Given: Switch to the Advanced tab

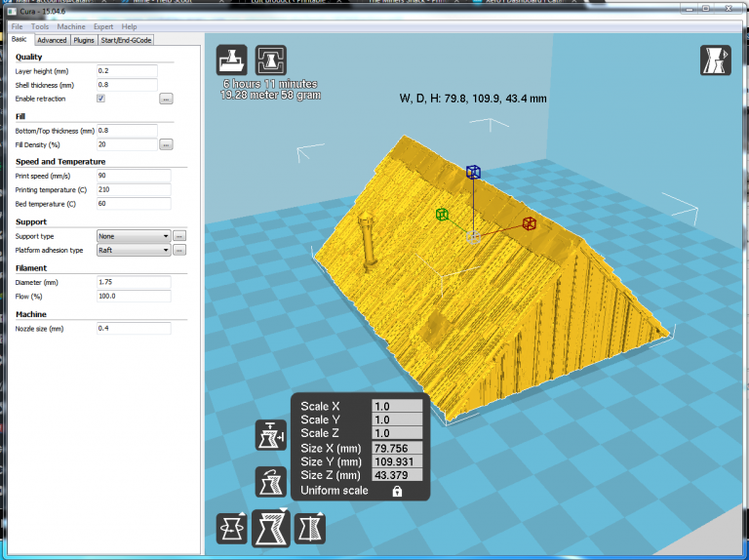Looking at the screenshot, I should [52, 40].
